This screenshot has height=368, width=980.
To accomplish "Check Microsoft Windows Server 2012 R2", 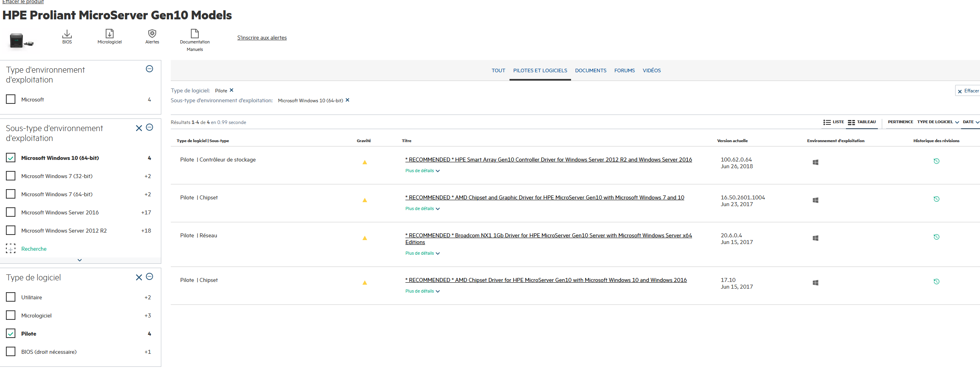I will (x=11, y=230).
